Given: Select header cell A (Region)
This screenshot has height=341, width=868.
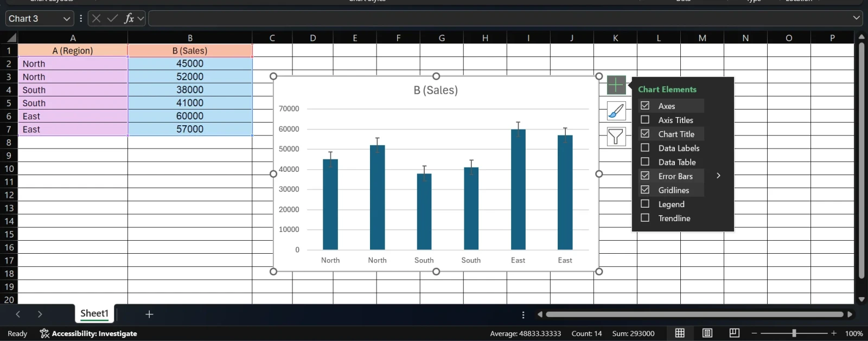Looking at the screenshot, I should click(x=73, y=50).
